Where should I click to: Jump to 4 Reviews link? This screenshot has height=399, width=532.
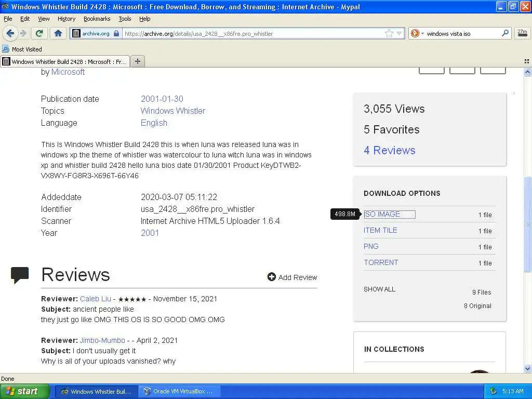389,150
